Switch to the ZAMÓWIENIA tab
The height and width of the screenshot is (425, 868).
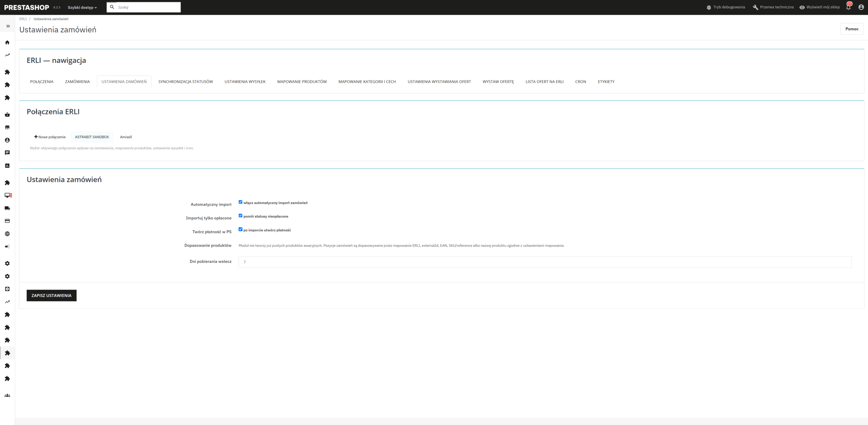pos(77,82)
